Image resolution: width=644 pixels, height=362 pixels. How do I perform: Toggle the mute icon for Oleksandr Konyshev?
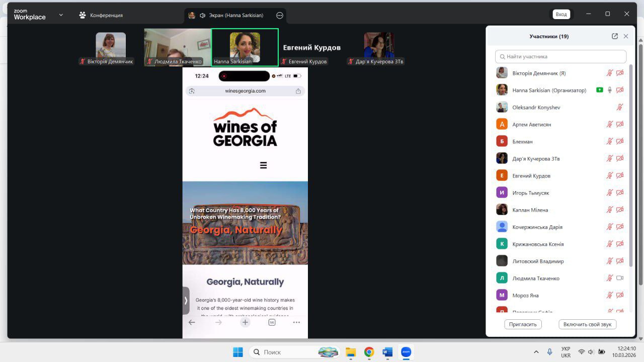pyautogui.click(x=620, y=107)
